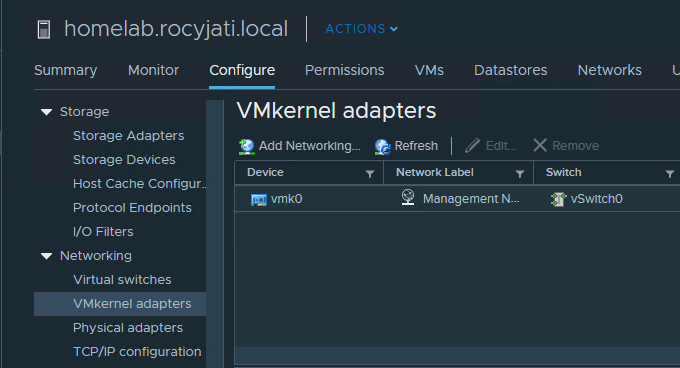Click the vmk0 adapter icon
Viewport: 680px width, 368px height.
(x=259, y=200)
